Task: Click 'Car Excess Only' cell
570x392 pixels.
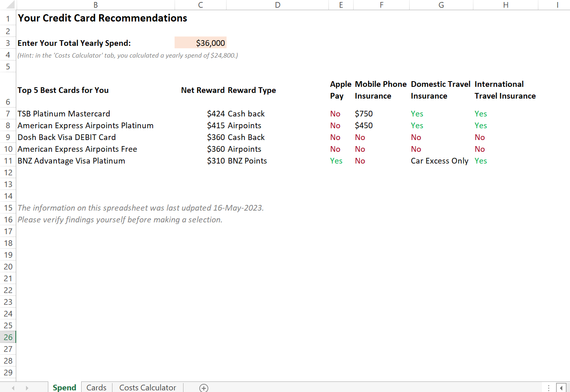Action: [440, 161]
